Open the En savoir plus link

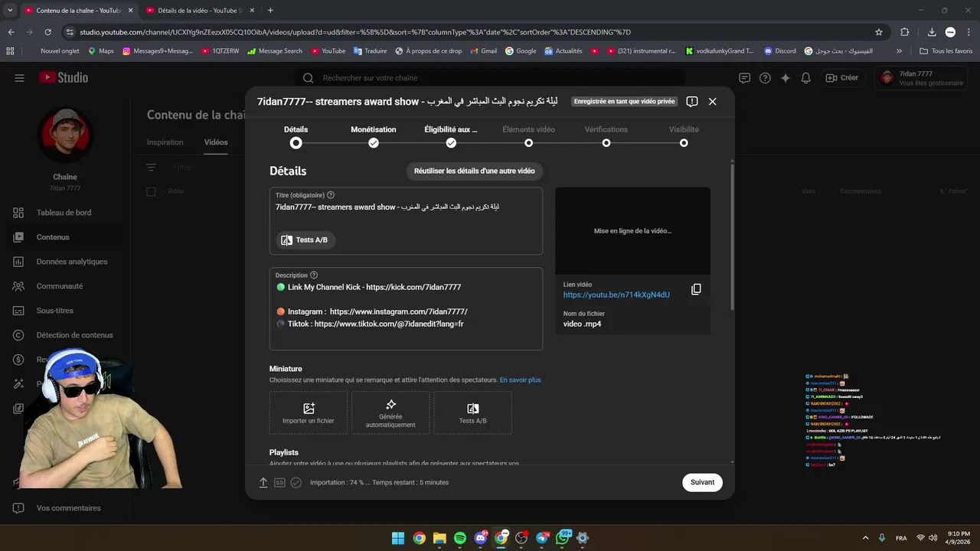[520, 380]
